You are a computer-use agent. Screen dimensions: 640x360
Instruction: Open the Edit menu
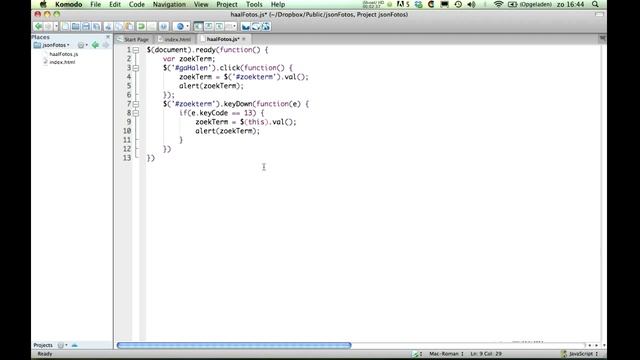click(x=115, y=4)
